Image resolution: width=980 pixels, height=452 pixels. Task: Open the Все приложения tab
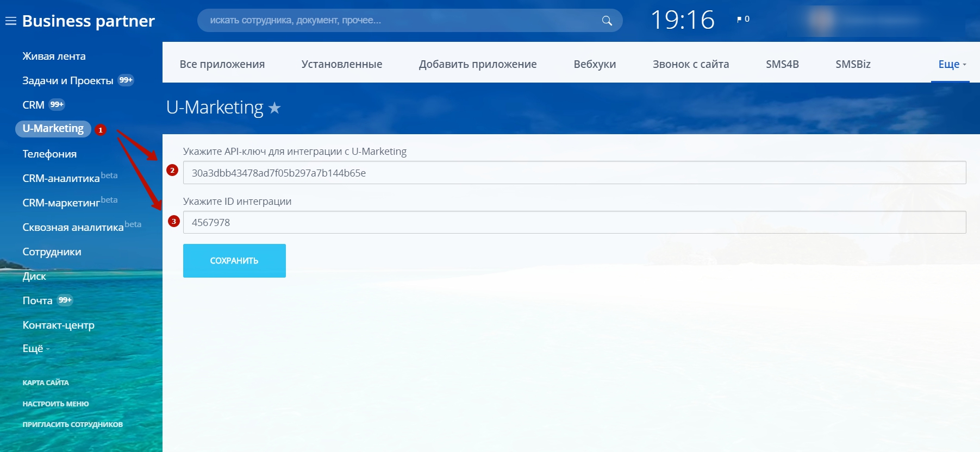pyautogui.click(x=222, y=64)
